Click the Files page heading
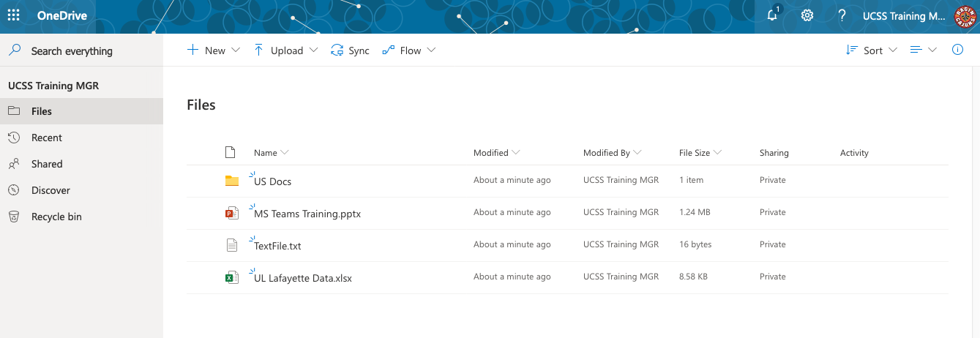Viewport: 980px width, 338px height. (x=201, y=105)
